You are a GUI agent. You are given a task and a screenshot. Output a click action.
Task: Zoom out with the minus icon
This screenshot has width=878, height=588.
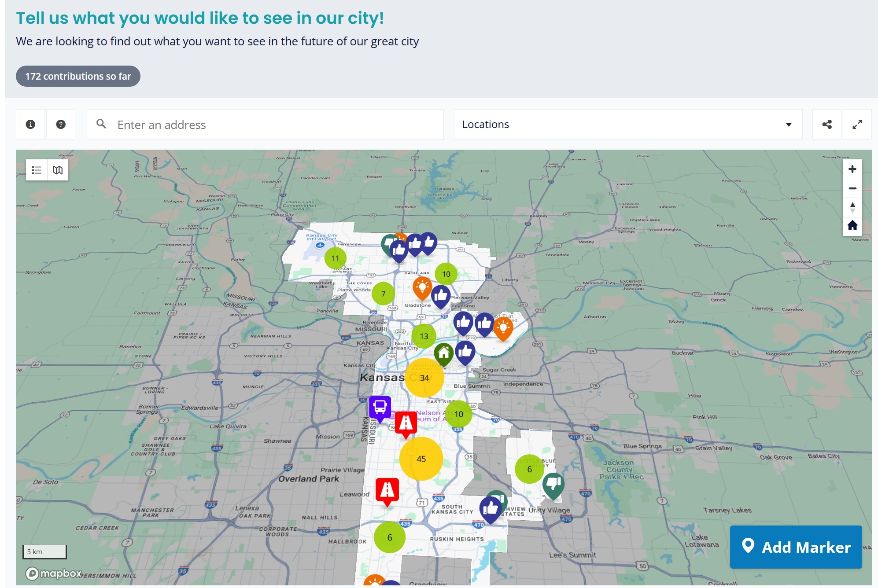[852, 188]
